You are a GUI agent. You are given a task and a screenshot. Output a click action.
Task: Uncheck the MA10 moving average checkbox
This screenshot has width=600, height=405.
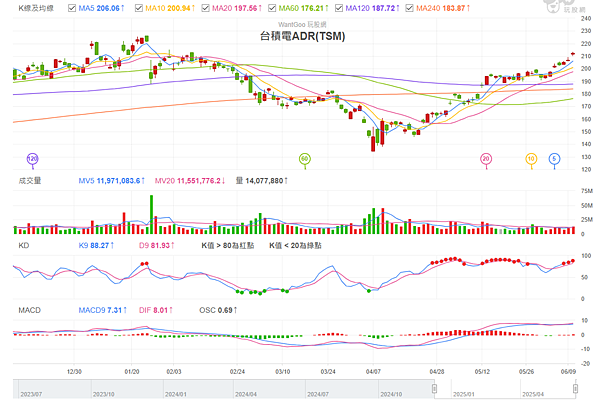click(x=139, y=8)
